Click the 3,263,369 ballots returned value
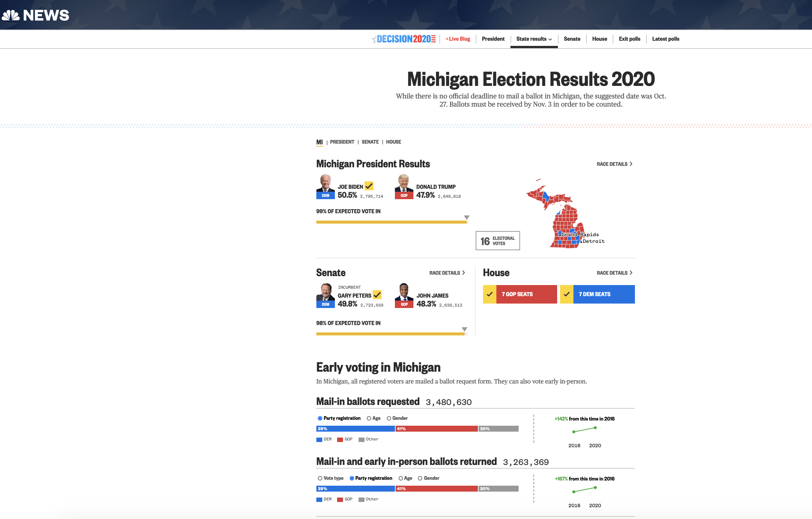 tap(526, 462)
